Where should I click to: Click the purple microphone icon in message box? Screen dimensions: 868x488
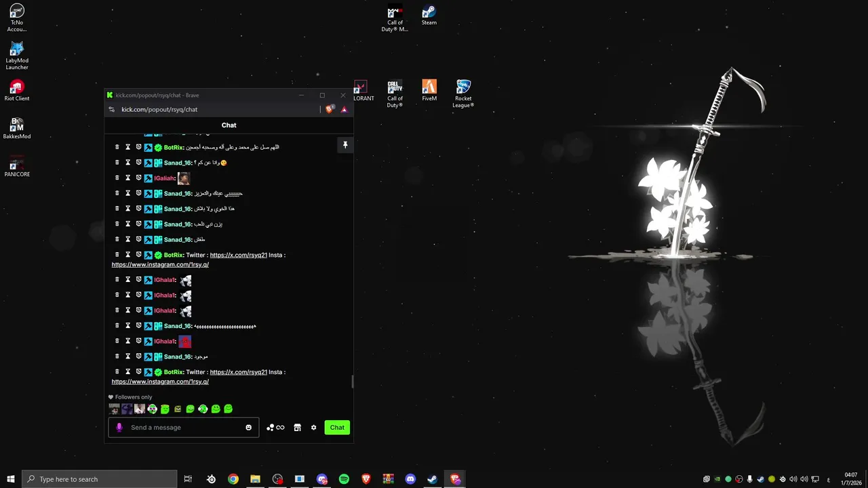(x=119, y=428)
